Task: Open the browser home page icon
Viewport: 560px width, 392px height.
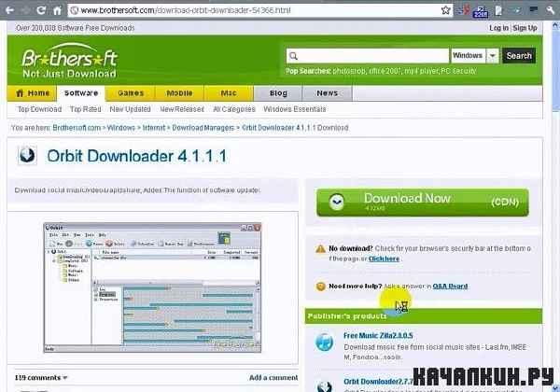Action: tap(57, 10)
